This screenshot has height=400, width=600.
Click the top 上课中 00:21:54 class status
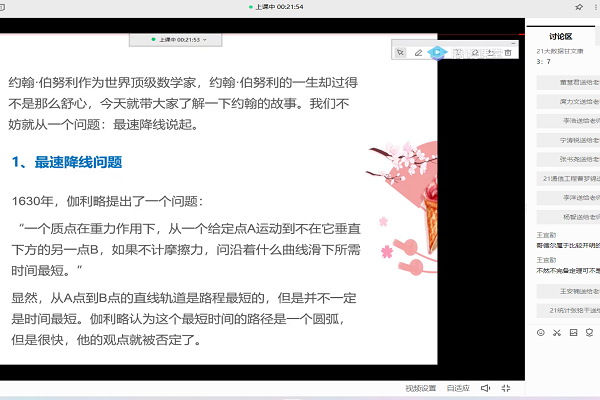click(279, 6)
